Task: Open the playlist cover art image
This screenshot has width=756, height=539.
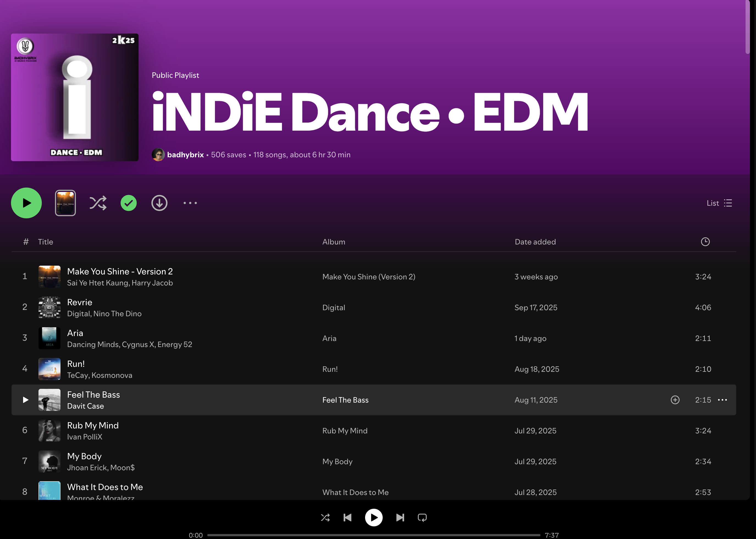Action: [75, 97]
